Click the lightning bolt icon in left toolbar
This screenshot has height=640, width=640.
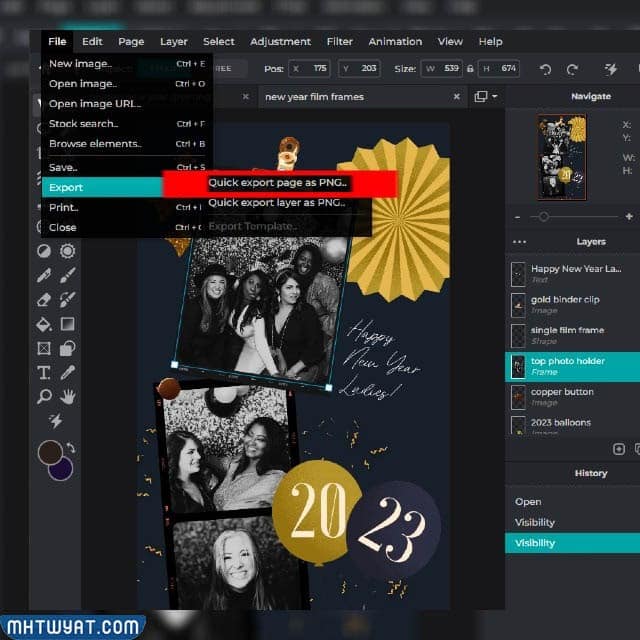tap(56, 420)
